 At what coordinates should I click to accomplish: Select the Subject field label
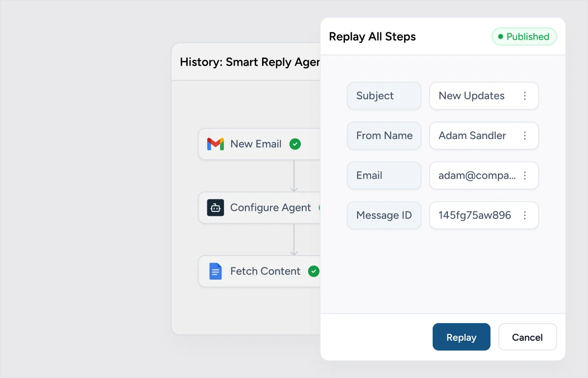pyautogui.click(x=384, y=96)
